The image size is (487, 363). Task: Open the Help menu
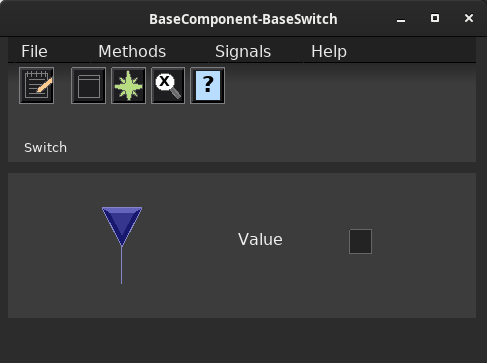[329, 51]
